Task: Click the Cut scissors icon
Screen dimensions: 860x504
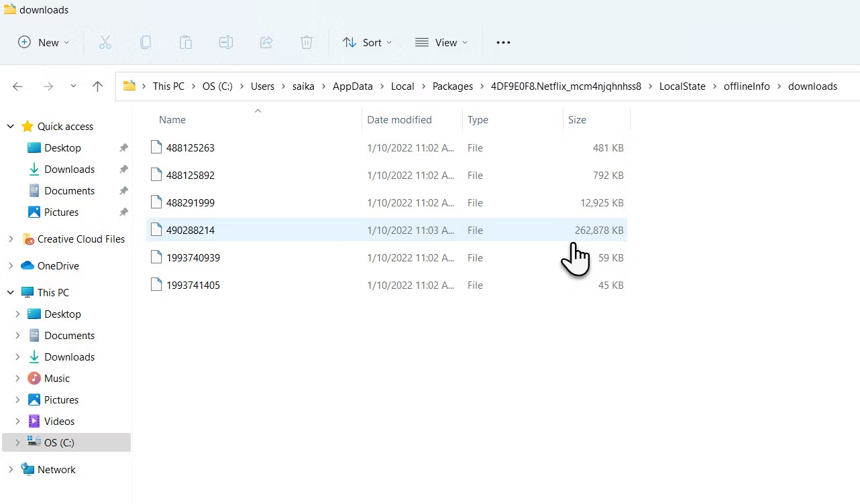Action: (x=105, y=42)
